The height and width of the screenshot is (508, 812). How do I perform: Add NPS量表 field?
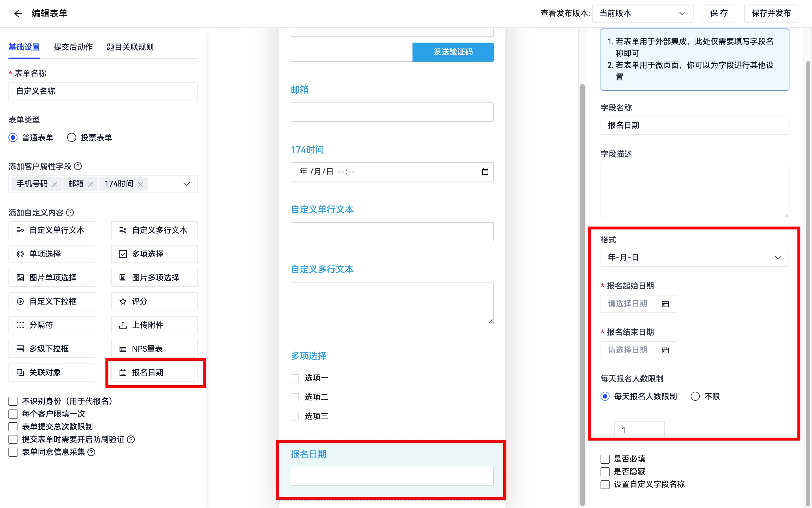pyautogui.click(x=154, y=349)
